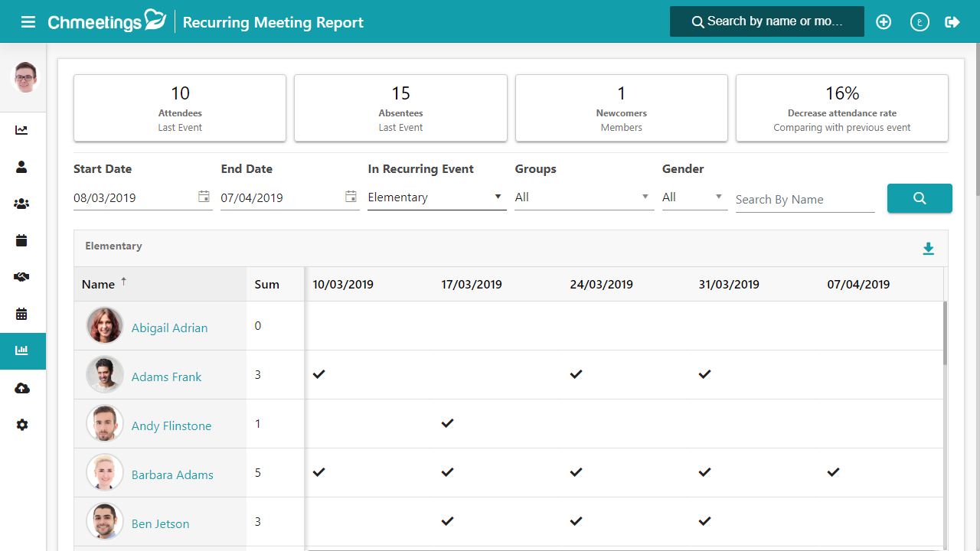Open the cloud upload sidebar icon

pos(22,389)
